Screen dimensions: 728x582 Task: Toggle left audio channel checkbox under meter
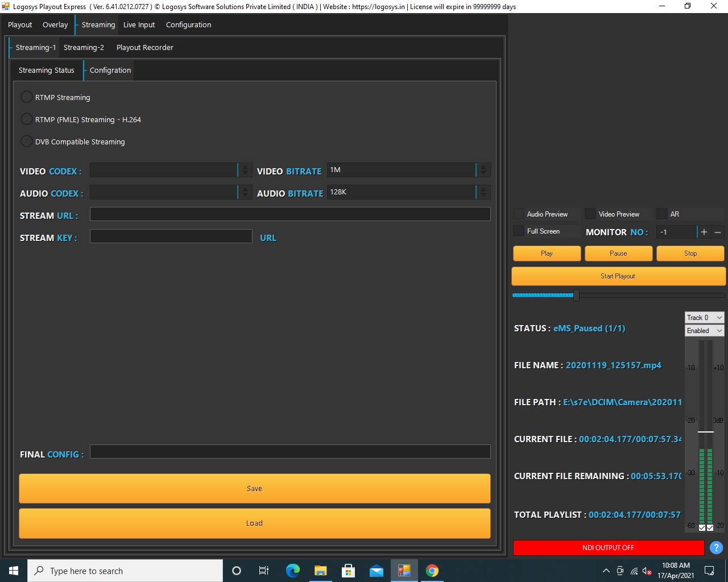702,527
